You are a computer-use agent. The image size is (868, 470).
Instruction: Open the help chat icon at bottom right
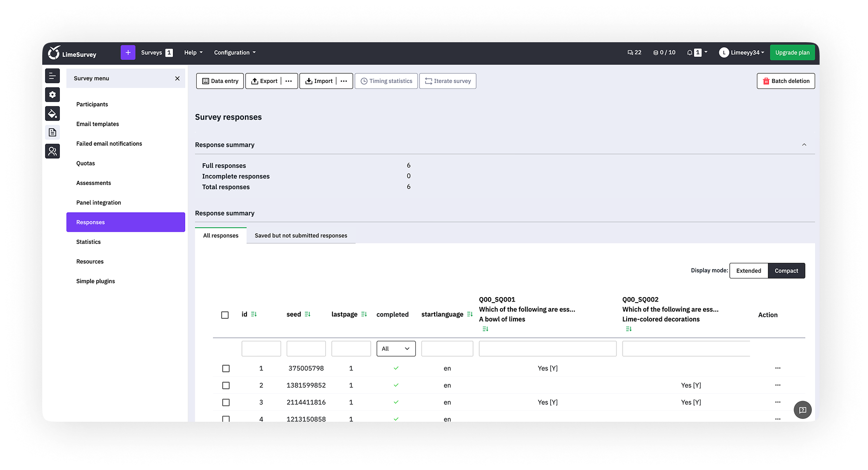[x=802, y=410]
